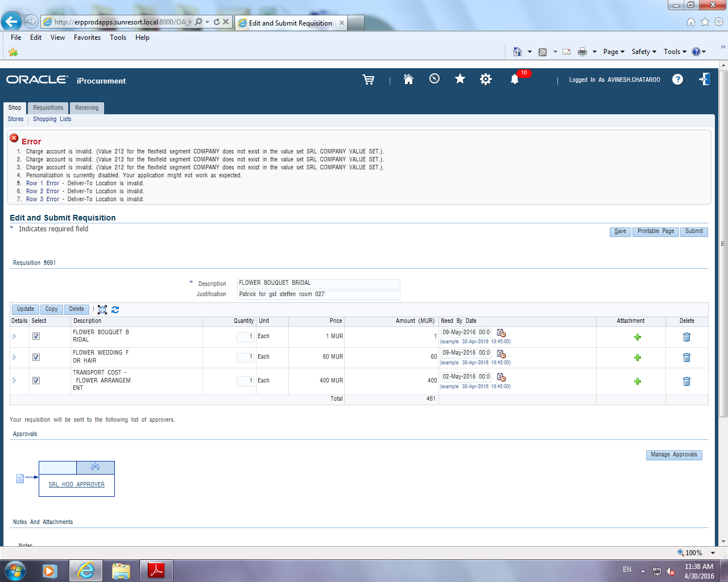Deselect the TRANSPORT COST row checkbox
This screenshot has width=728, height=582.
[36, 381]
